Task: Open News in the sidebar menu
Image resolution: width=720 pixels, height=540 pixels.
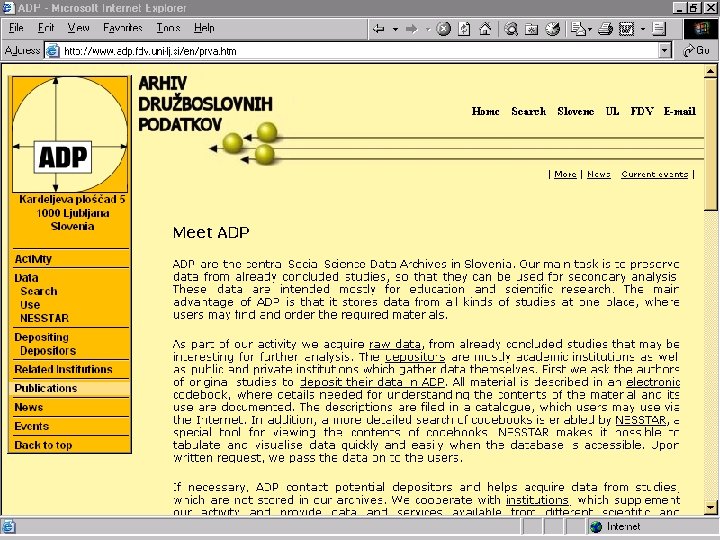Action: tap(28, 407)
